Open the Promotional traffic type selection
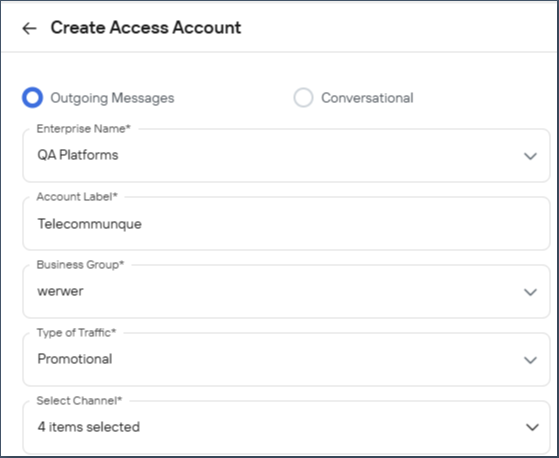 286,359
